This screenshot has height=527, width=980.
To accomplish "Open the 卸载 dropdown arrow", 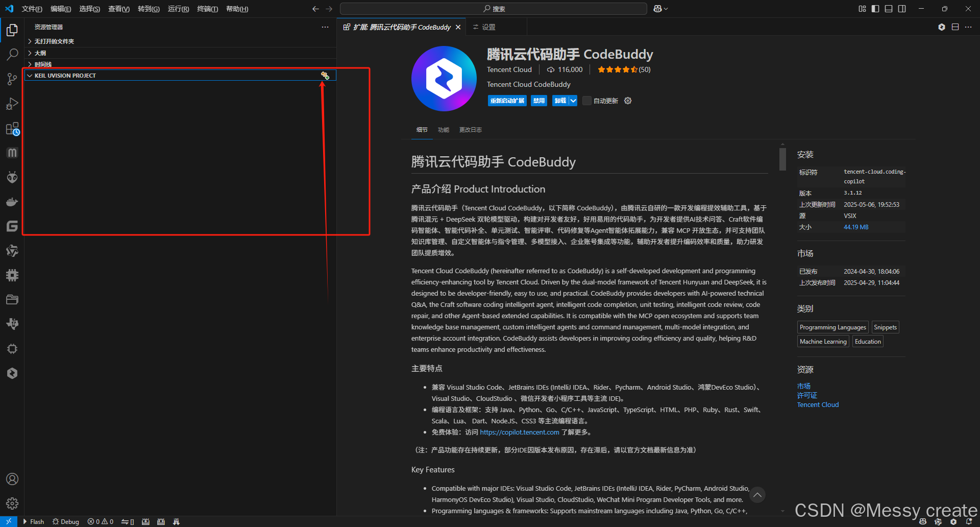I will click(573, 101).
